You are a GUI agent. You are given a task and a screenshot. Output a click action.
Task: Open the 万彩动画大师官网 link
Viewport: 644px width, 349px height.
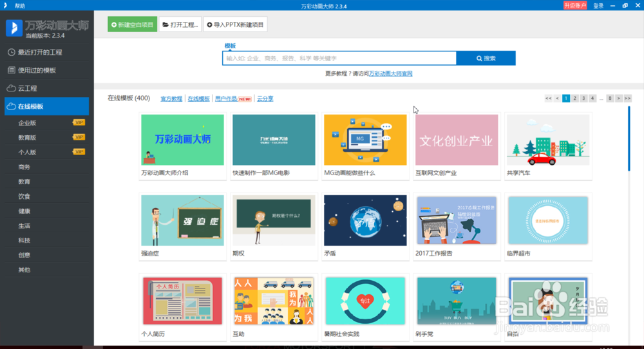[x=391, y=73]
